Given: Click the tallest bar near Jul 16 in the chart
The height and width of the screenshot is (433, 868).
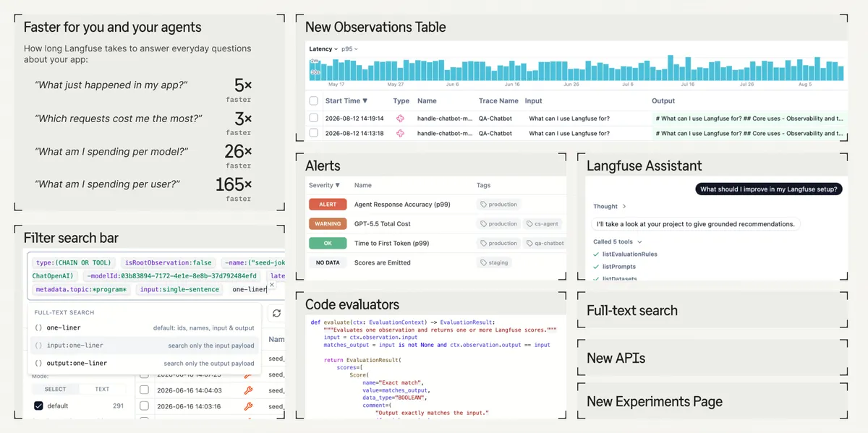Looking at the screenshot, I should tap(670, 68).
